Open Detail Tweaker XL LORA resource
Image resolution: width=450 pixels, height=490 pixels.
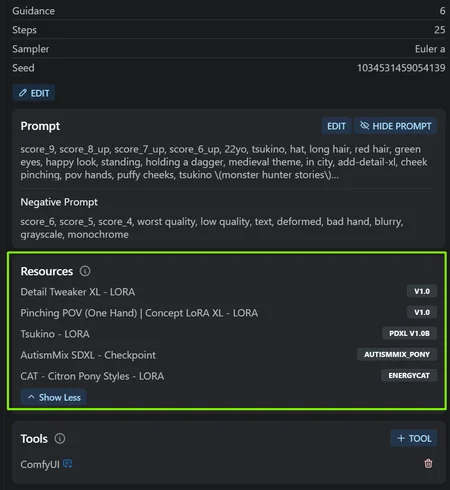coord(78,292)
